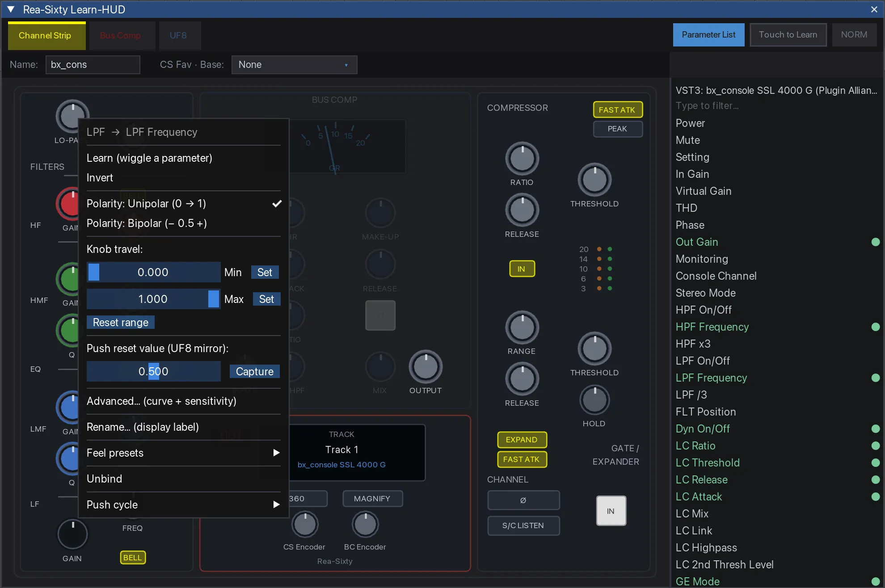The width and height of the screenshot is (885, 588).
Task: Select Polarity: Bipolar option
Action: tap(183, 223)
